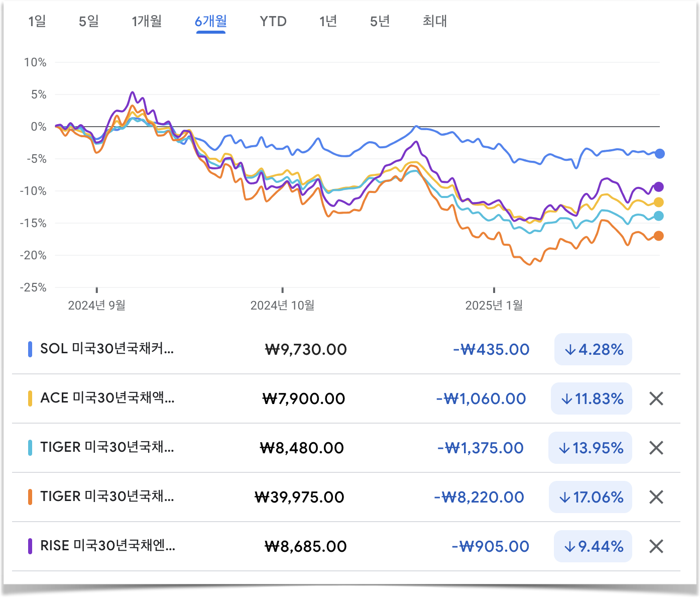Click the ₩9,730.00 price value

(x=306, y=349)
